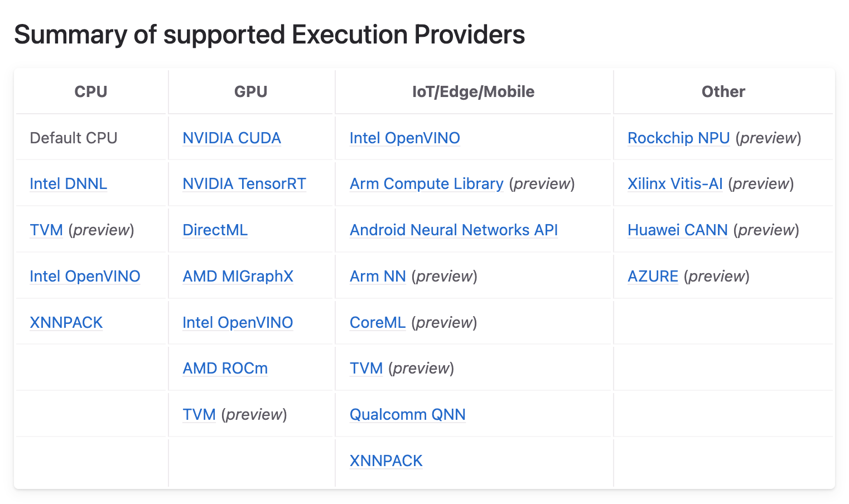Click the Huawei CANN link
The width and height of the screenshot is (849, 504).
(x=677, y=230)
